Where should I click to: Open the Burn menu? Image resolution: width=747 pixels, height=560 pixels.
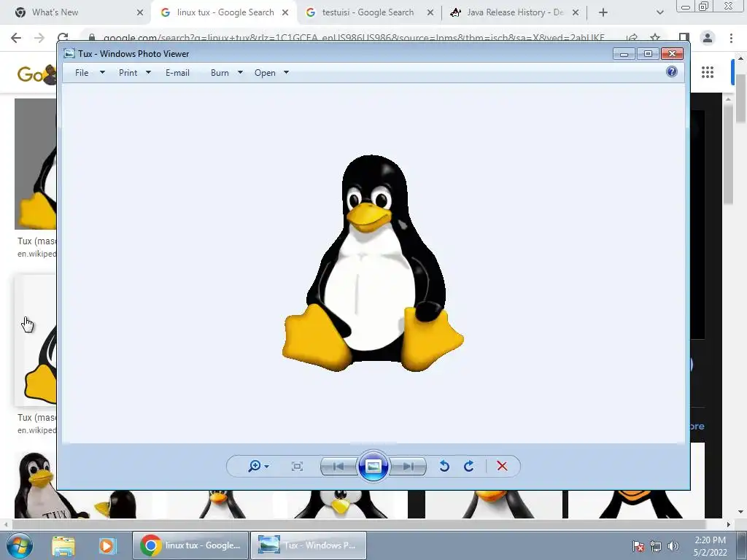(220, 73)
